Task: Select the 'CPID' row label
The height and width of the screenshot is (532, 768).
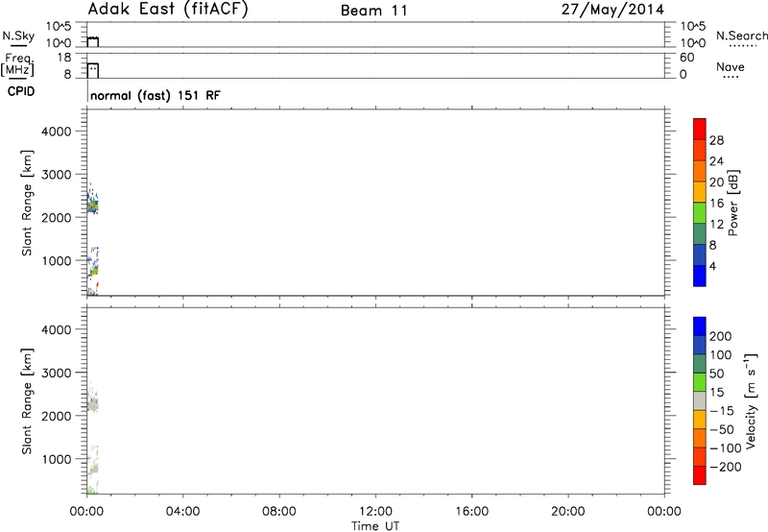Action: [21, 91]
